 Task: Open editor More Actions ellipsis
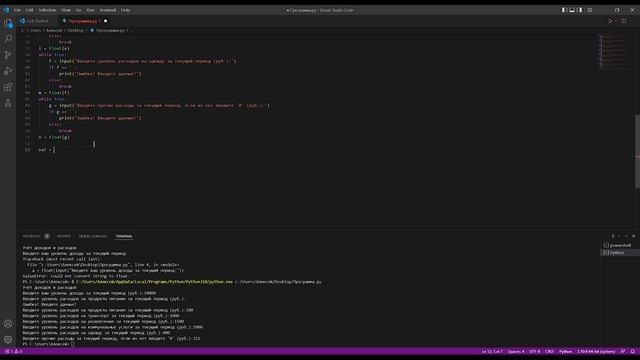[632, 21]
